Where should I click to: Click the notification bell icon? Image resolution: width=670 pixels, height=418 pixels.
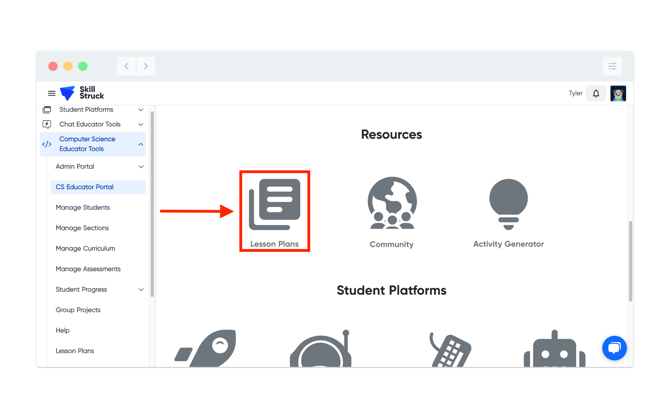pyautogui.click(x=596, y=94)
